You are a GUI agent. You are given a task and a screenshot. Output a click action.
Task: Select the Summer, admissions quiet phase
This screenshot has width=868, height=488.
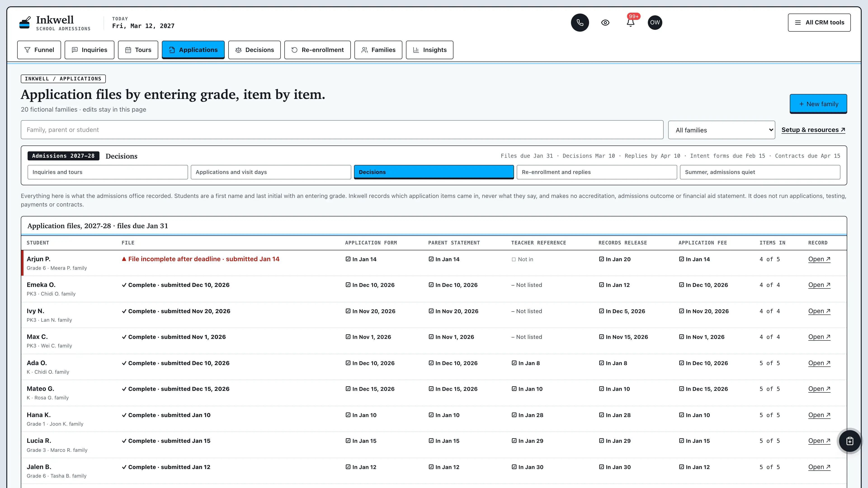click(760, 172)
